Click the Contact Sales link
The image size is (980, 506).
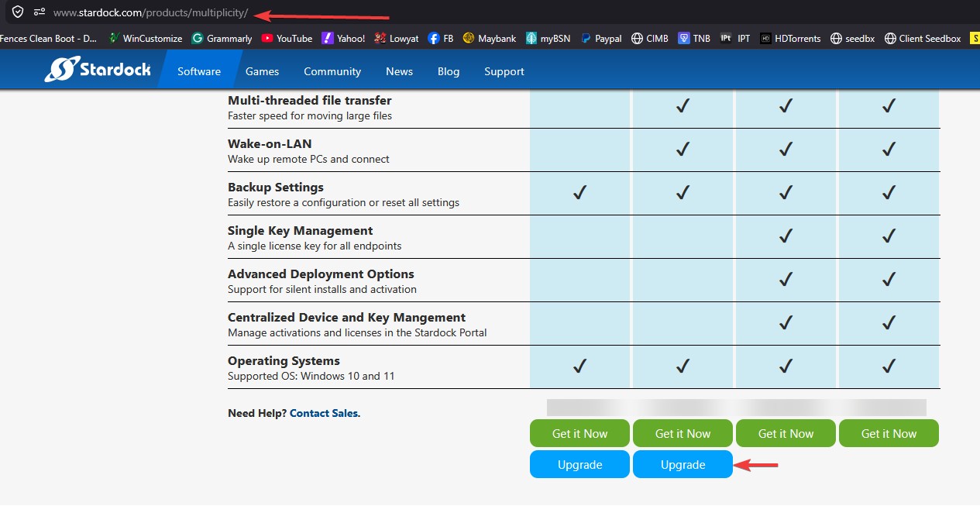(x=324, y=413)
